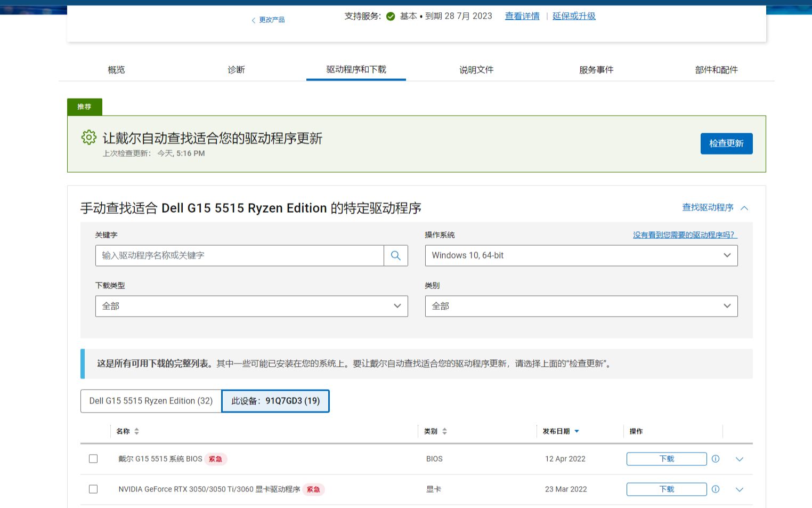812x508 pixels.
Task: Open 延保或升级 link
Action: point(574,16)
